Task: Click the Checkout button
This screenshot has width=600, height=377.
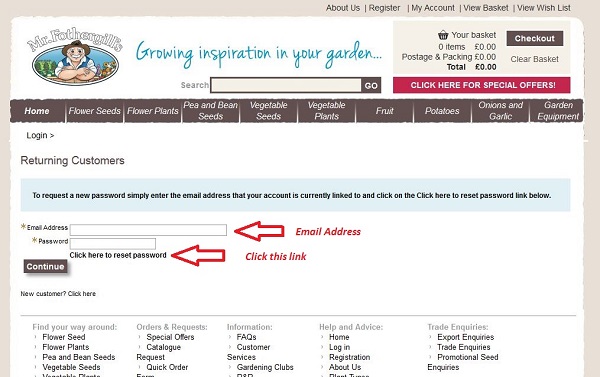Action: coord(535,38)
